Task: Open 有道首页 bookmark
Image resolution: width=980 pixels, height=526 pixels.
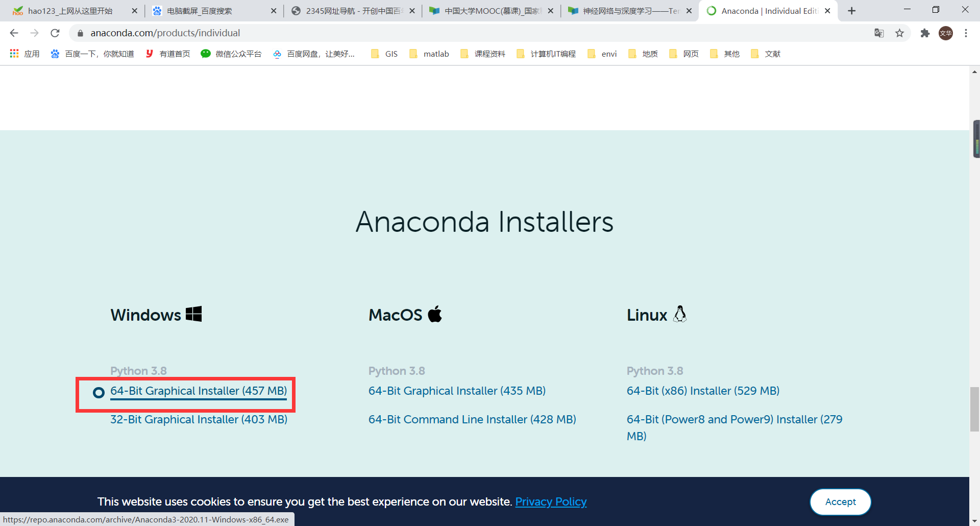Action: coord(168,54)
